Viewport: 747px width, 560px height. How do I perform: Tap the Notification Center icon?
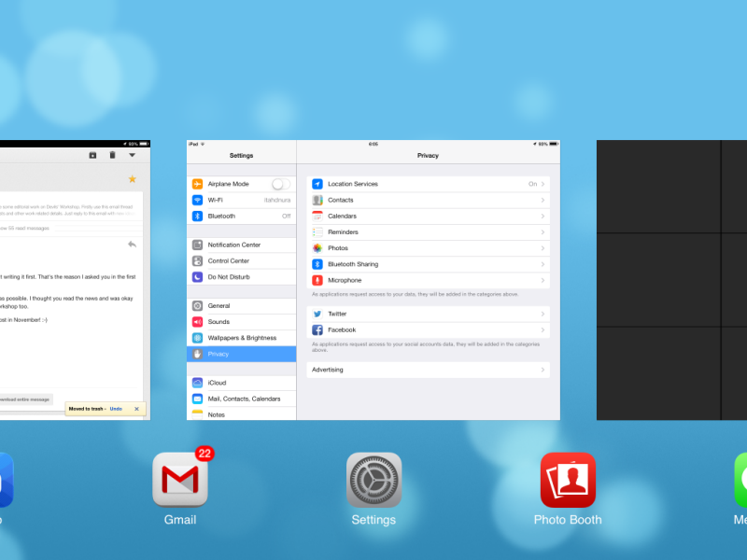tap(197, 245)
